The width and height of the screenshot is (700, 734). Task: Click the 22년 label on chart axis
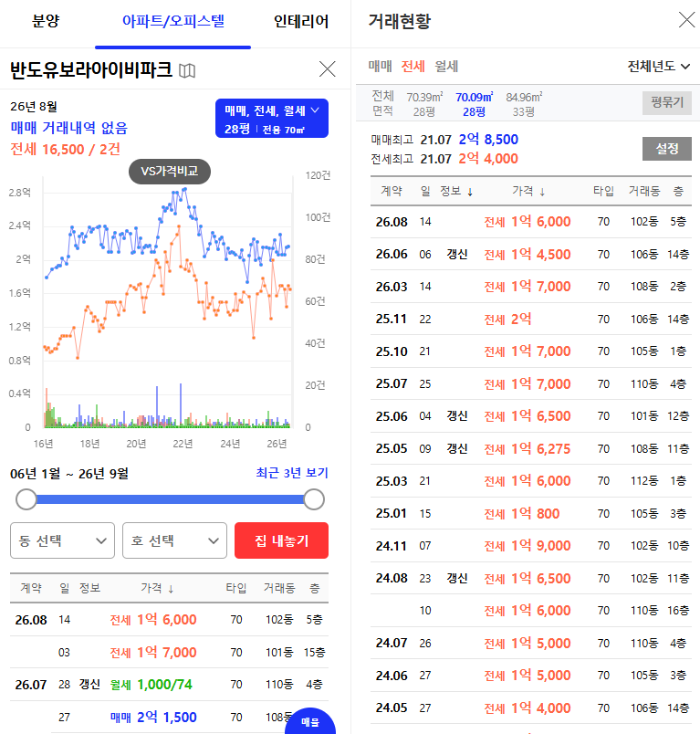tap(183, 444)
